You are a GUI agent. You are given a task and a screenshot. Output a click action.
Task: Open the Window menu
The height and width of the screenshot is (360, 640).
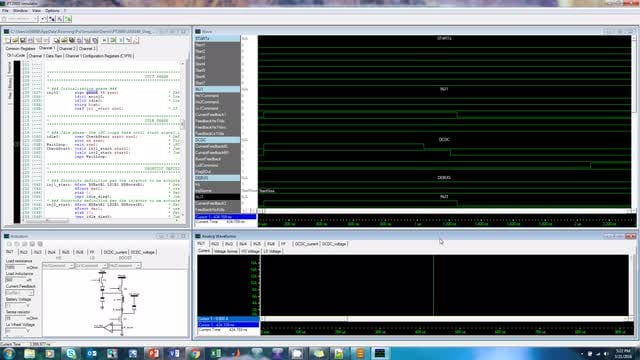click(20, 11)
